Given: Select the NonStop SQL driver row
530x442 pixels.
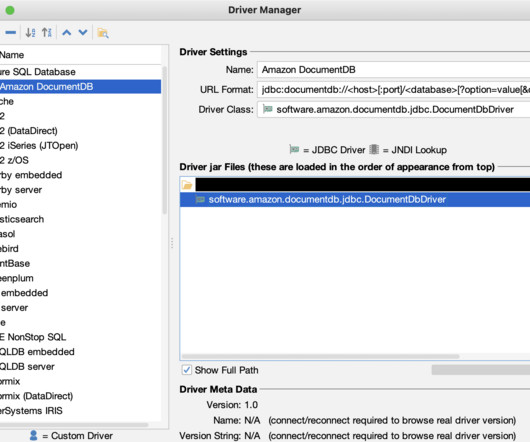Looking at the screenshot, I should coord(80,337).
